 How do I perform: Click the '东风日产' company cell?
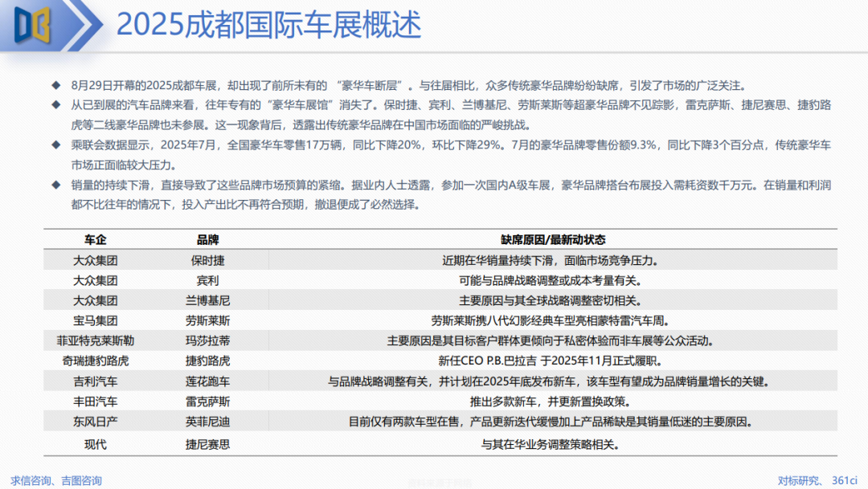95,422
